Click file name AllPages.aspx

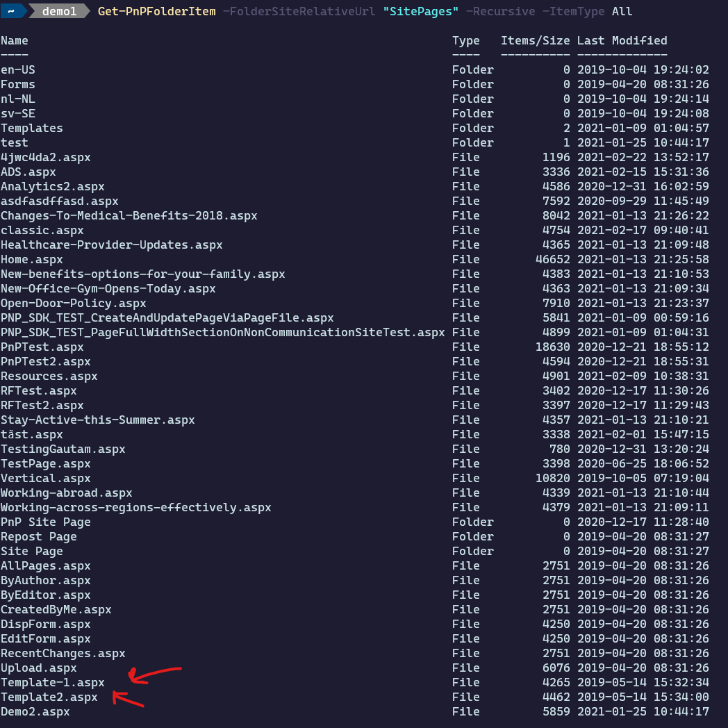pos(46,566)
